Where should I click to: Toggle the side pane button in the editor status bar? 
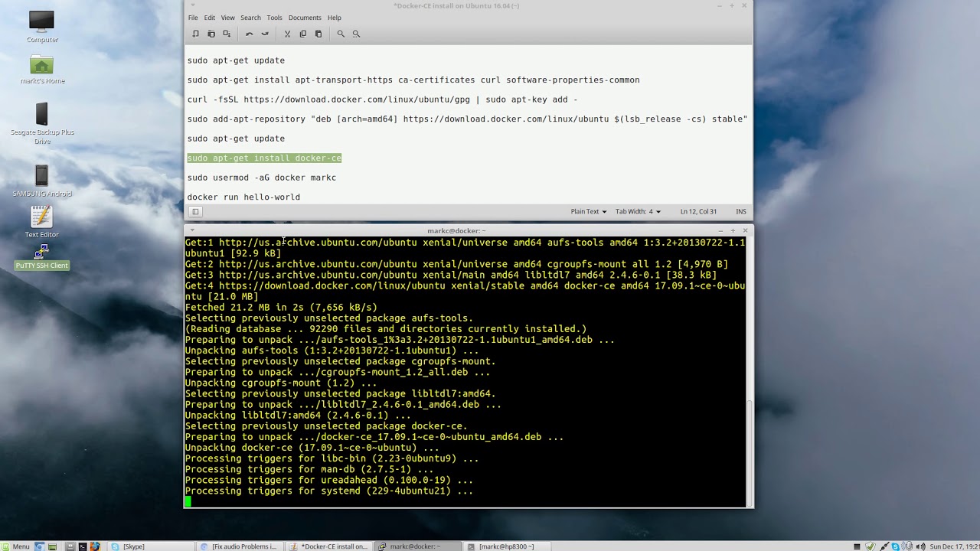click(195, 211)
